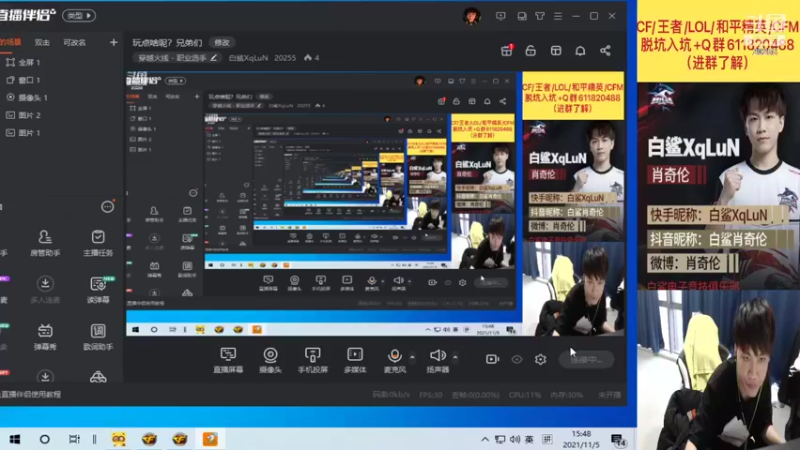This screenshot has width=800, height=450.
Task: Toggle the lock icon in header
Action: [531, 50]
